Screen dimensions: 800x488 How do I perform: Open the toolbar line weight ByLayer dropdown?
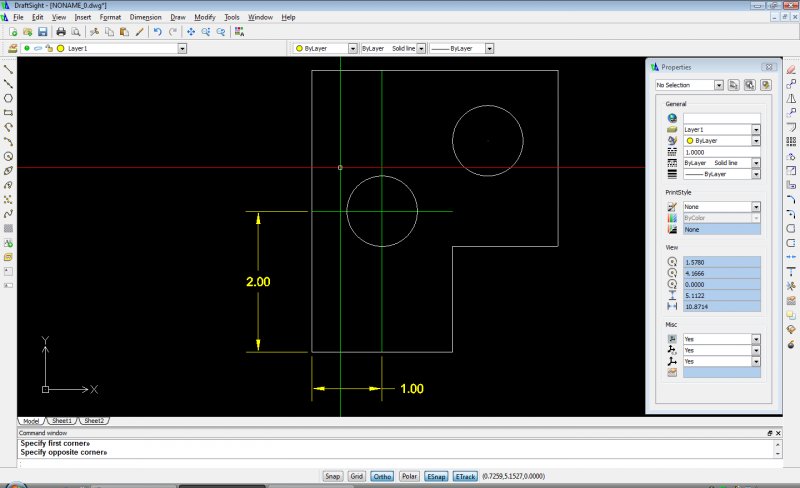click(x=489, y=48)
